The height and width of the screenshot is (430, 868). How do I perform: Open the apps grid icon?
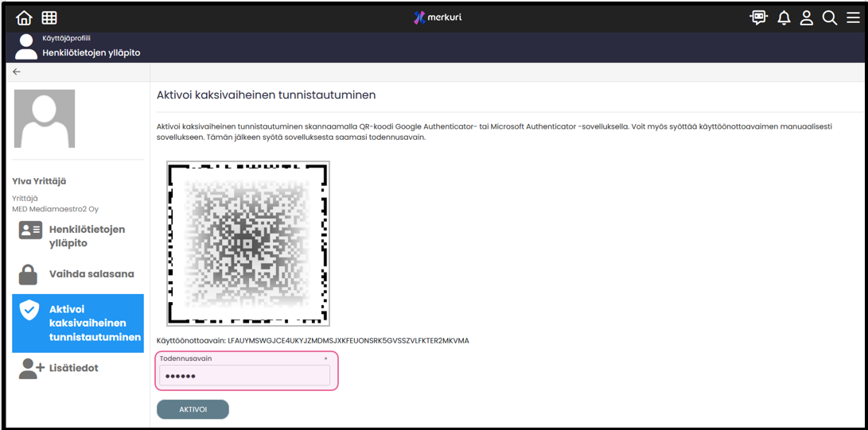coord(49,17)
